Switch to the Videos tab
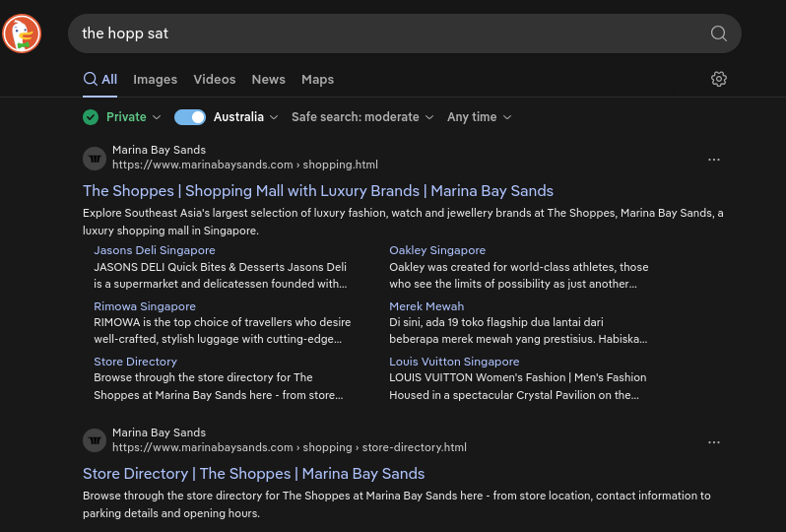Image resolution: width=786 pixels, height=532 pixels. coord(215,79)
